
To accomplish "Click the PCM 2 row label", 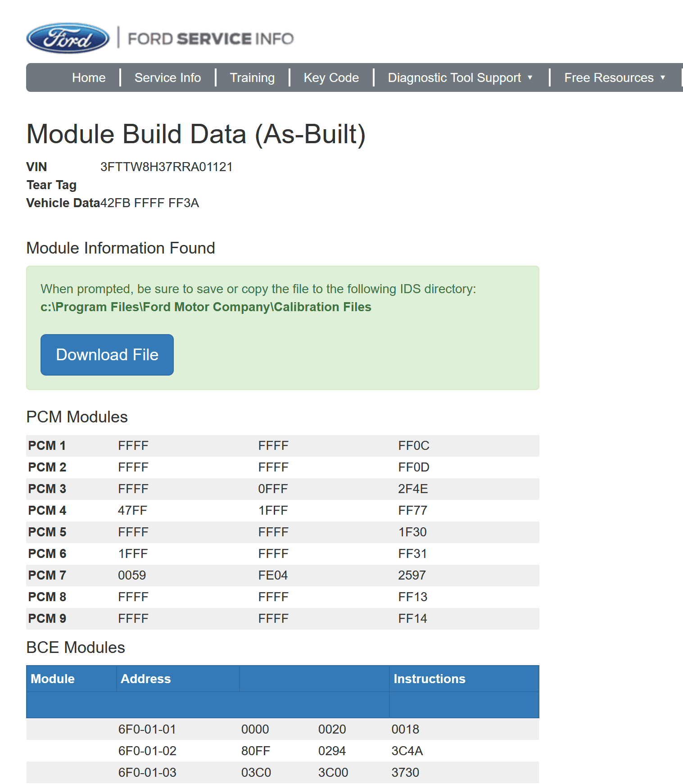I will pyautogui.click(x=47, y=467).
